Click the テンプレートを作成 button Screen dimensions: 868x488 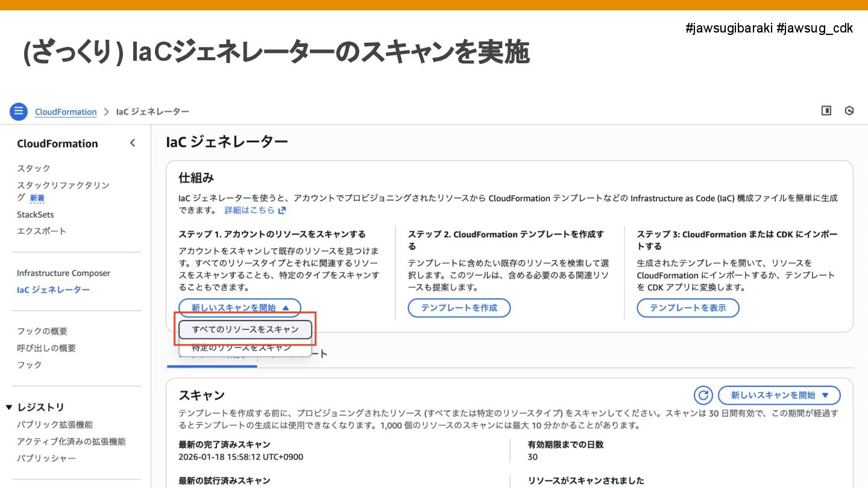coord(459,308)
